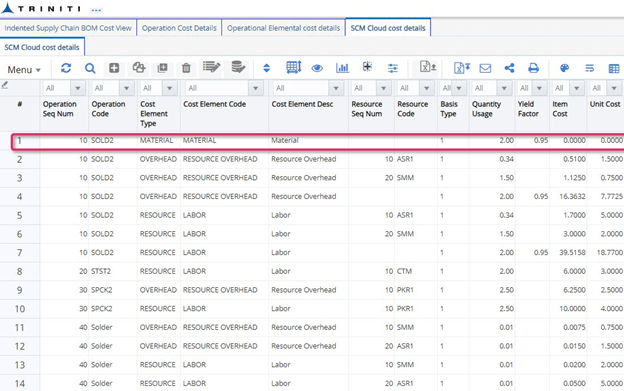Viewport: 624px width, 391px height.
Task: Open the Menu dropdown
Action: tap(24, 70)
